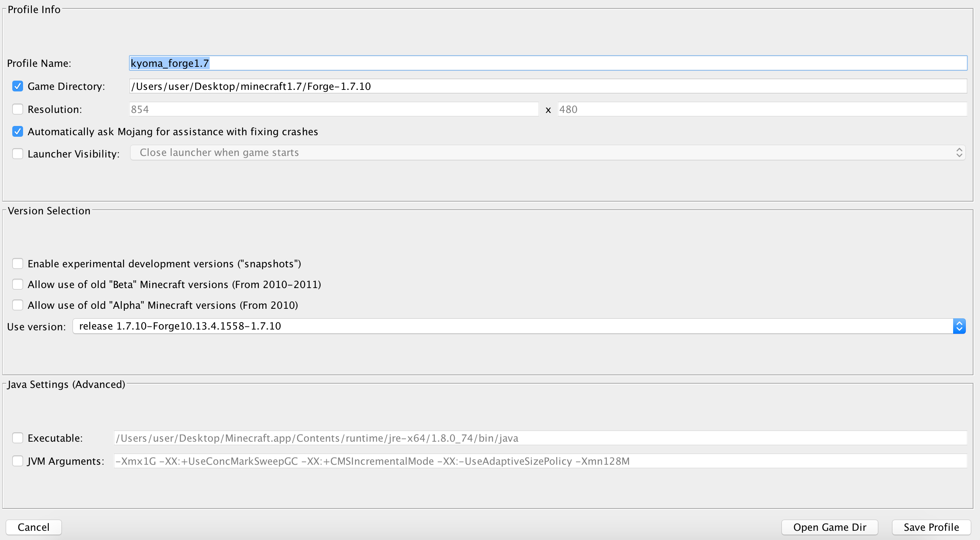Viewport: 980px width, 540px height.
Task: Click the Profile Name text field
Action: tap(548, 63)
